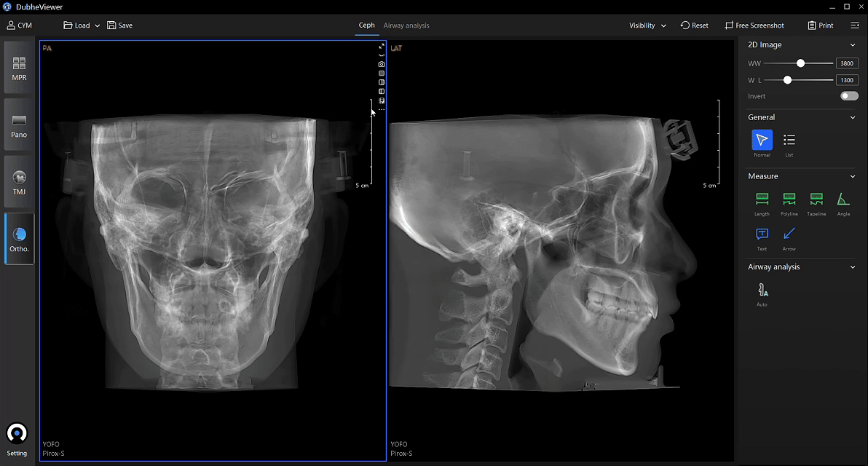Toggle the Invert switch
The width and height of the screenshot is (868, 466).
(848, 96)
